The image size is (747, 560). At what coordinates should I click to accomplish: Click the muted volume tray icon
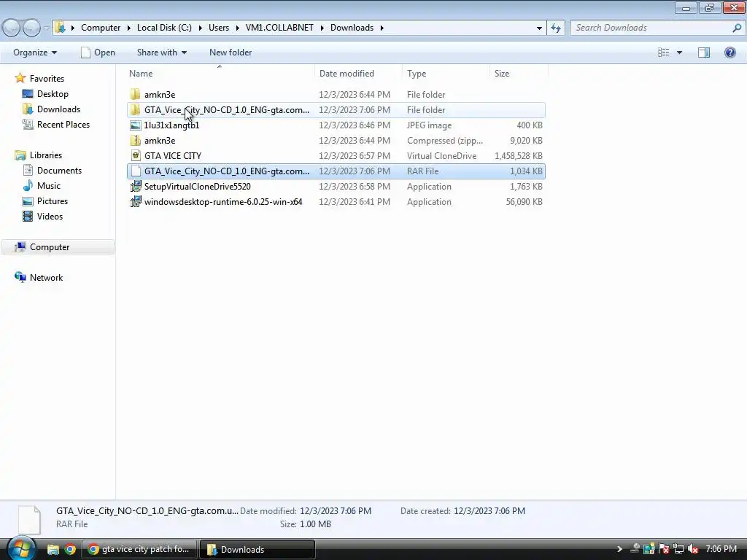[x=693, y=549]
